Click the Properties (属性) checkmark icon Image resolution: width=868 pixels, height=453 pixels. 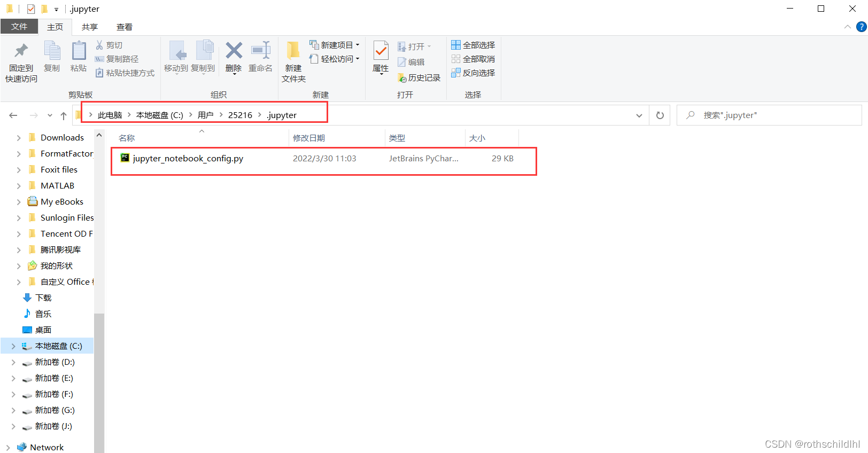tap(381, 51)
